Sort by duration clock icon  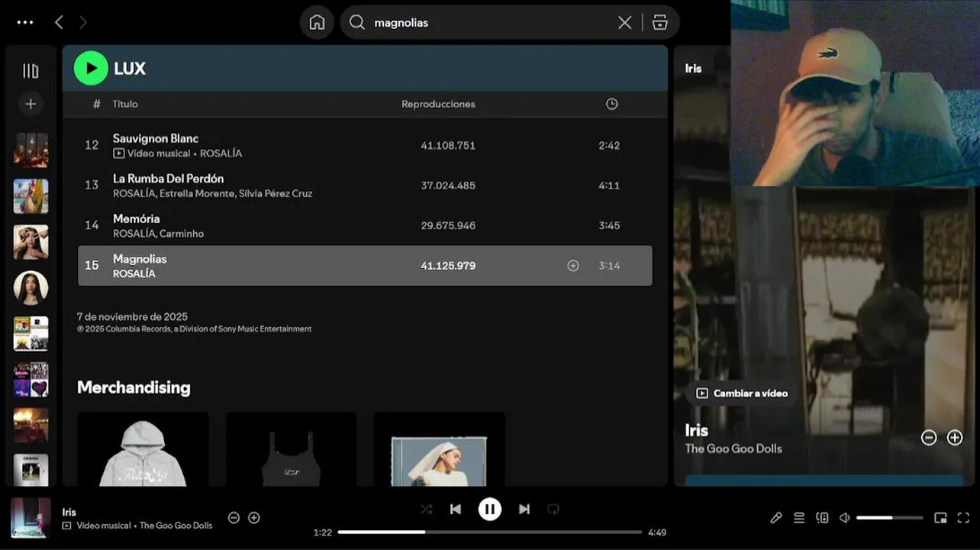[x=611, y=104]
